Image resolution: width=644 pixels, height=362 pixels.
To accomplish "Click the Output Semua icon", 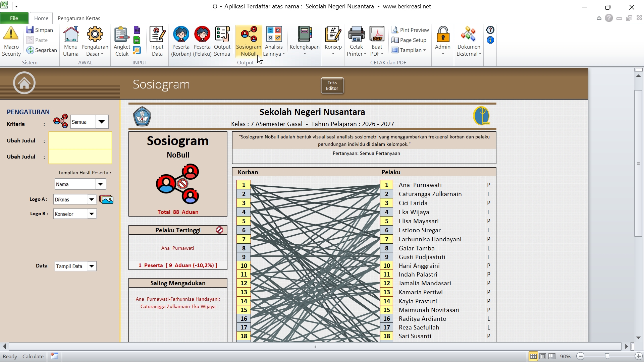I will 222,41.
